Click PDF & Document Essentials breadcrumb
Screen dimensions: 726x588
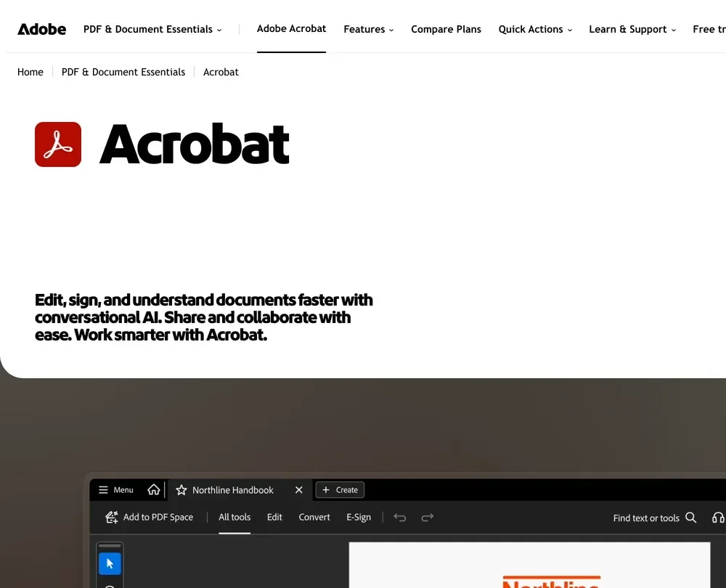[x=123, y=72]
